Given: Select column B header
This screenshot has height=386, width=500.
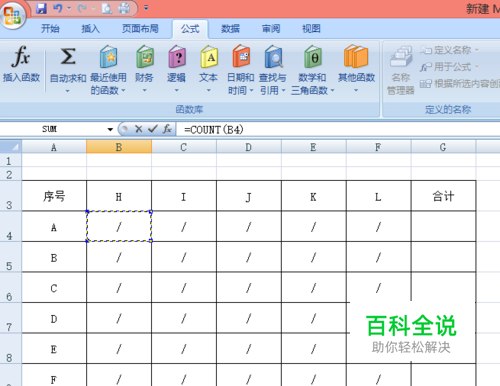Looking at the screenshot, I should point(119,147).
